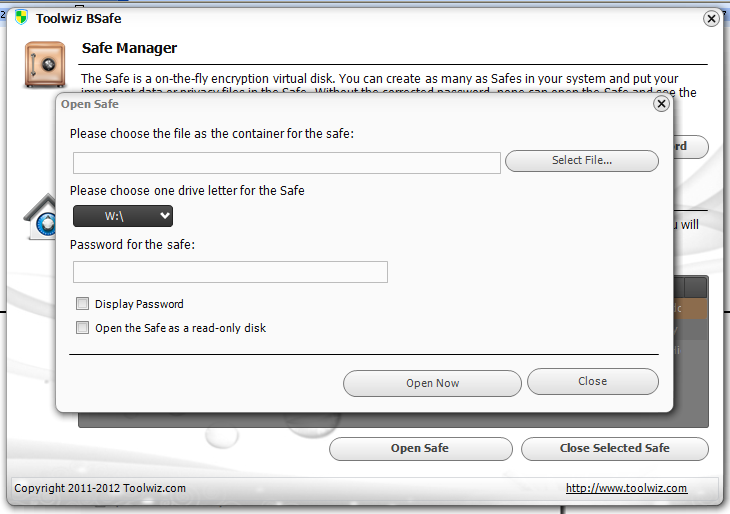Open the W:\ drive letter dropdown

click(123, 216)
